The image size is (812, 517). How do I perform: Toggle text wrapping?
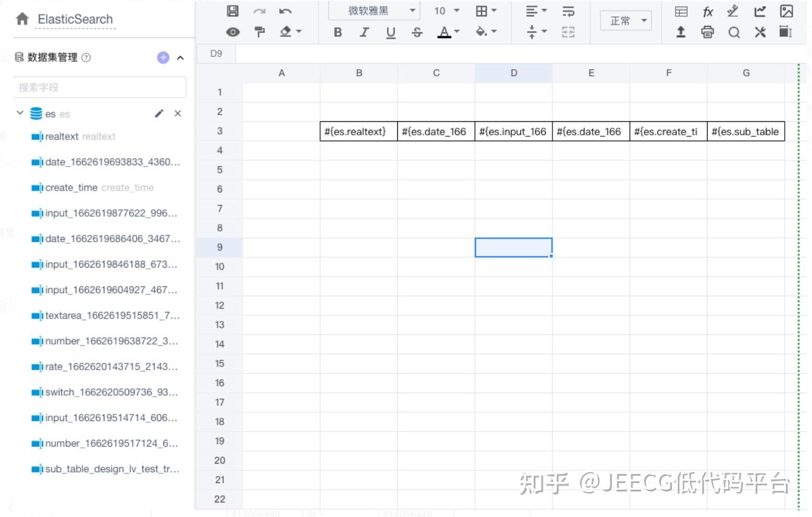pyautogui.click(x=568, y=11)
